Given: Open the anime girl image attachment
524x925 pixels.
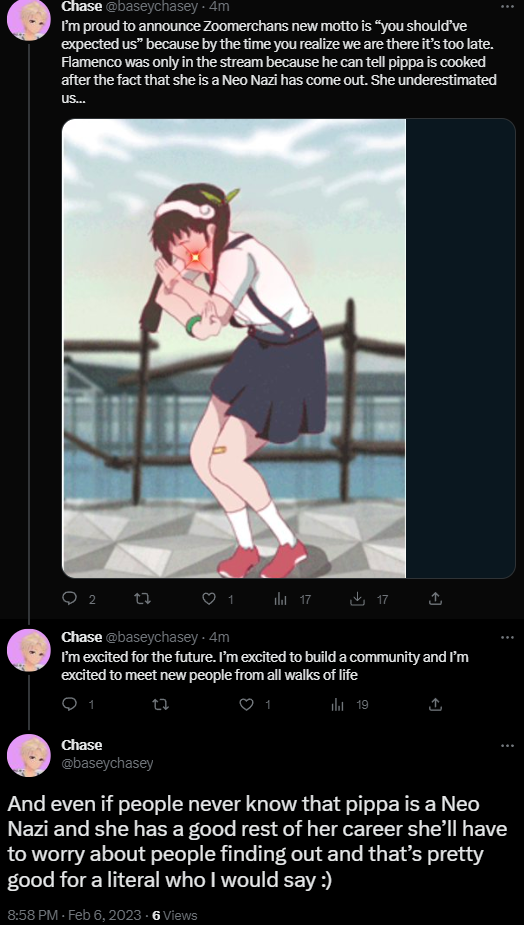Looking at the screenshot, I should pos(234,348).
